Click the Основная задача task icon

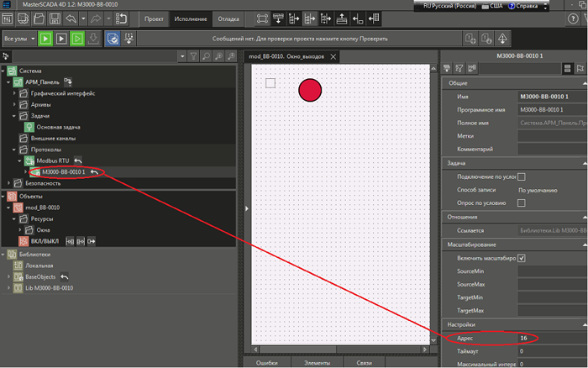tap(29, 126)
